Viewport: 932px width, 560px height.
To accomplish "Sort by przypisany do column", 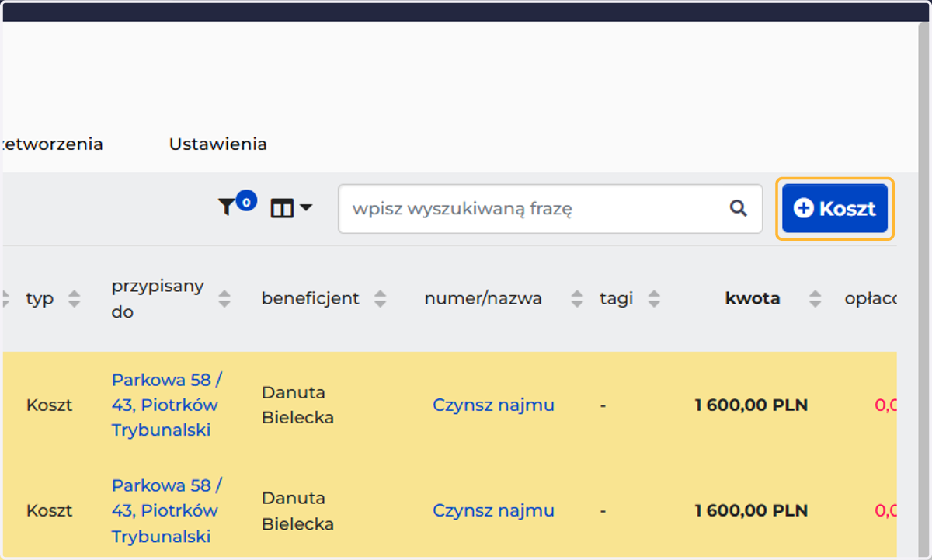I will pyautogui.click(x=224, y=299).
